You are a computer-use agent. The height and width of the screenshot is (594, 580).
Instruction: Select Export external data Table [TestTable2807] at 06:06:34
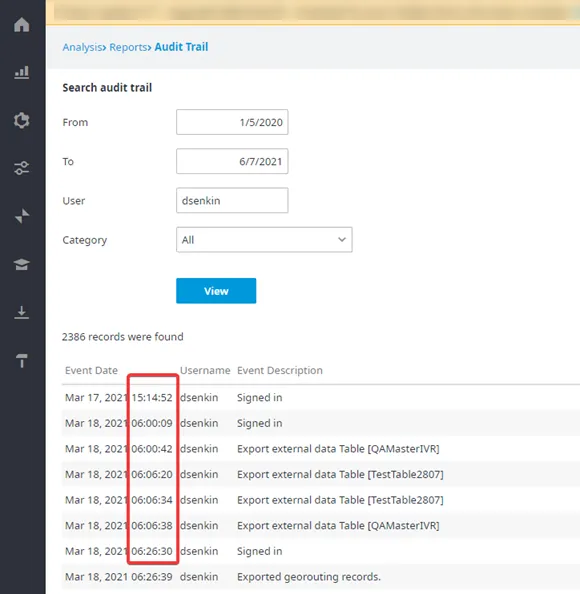[340, 500]
